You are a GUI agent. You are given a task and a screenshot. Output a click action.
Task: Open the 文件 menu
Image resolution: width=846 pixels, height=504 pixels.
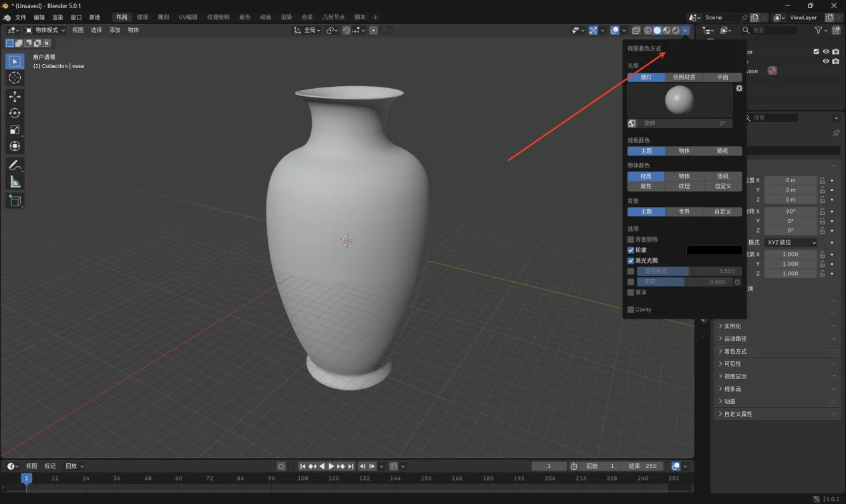pyautogui.click(x=21, y=17)
